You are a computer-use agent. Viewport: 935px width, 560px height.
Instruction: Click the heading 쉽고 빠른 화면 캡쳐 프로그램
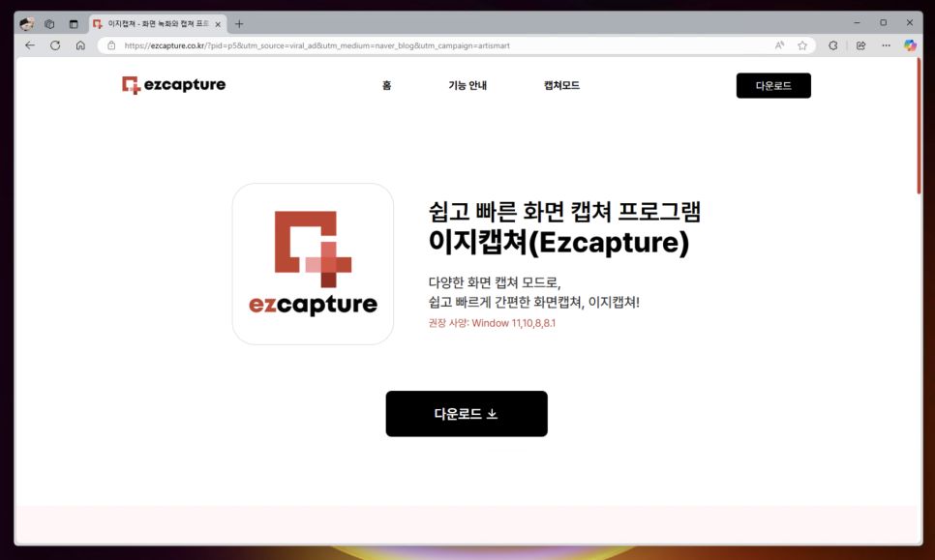click(564, 212)
